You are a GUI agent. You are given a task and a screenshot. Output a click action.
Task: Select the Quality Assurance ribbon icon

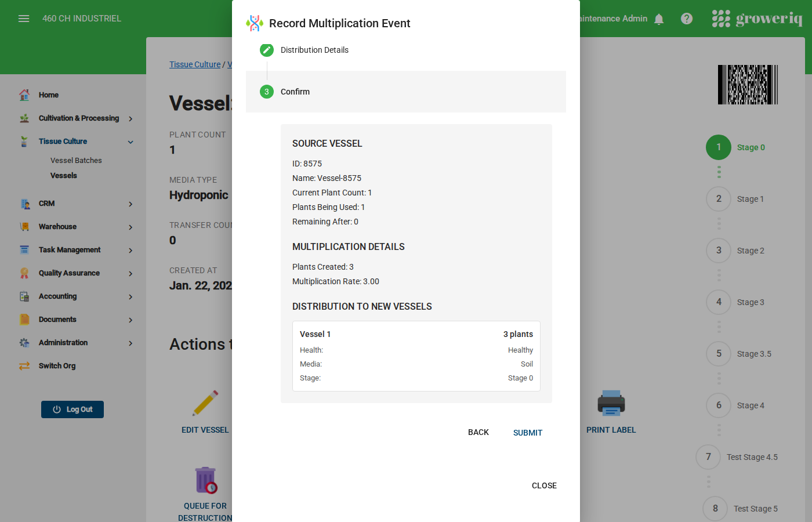tap(24, 273)
